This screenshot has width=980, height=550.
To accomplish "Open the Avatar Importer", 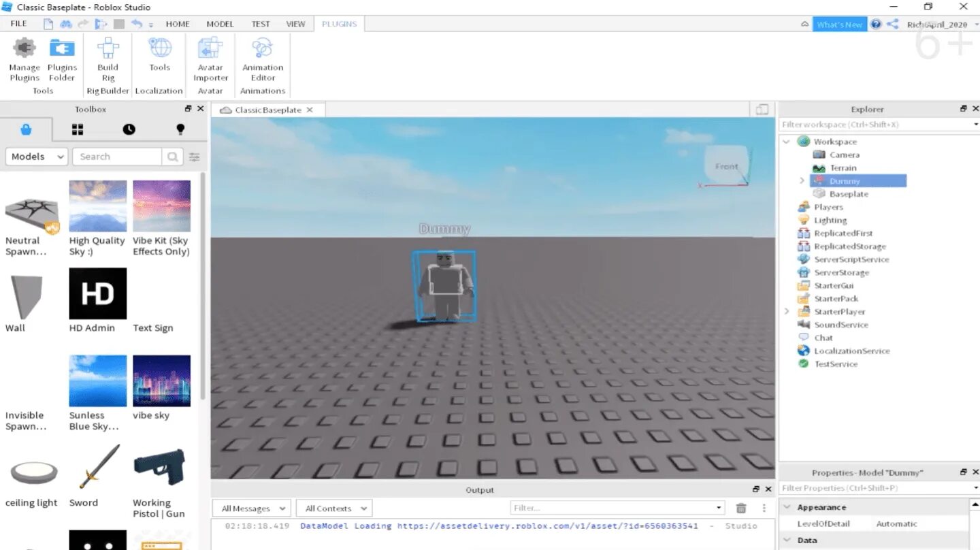I will coord(210,60).
